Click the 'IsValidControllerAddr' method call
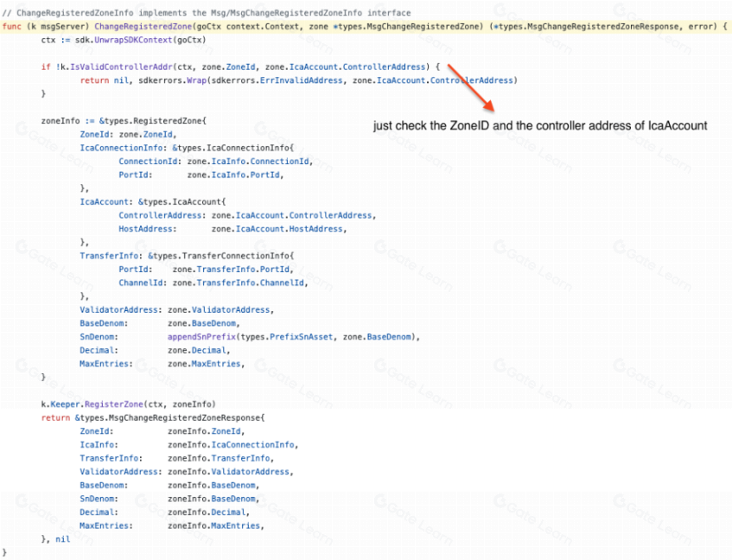 coord(121,67)
